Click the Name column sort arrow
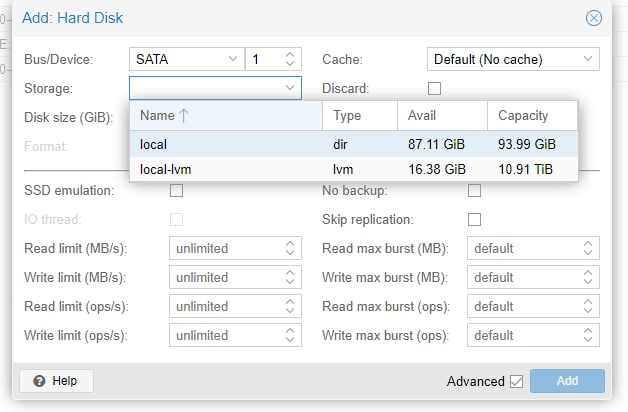The image size is (628, 412). tap(184, 115)
